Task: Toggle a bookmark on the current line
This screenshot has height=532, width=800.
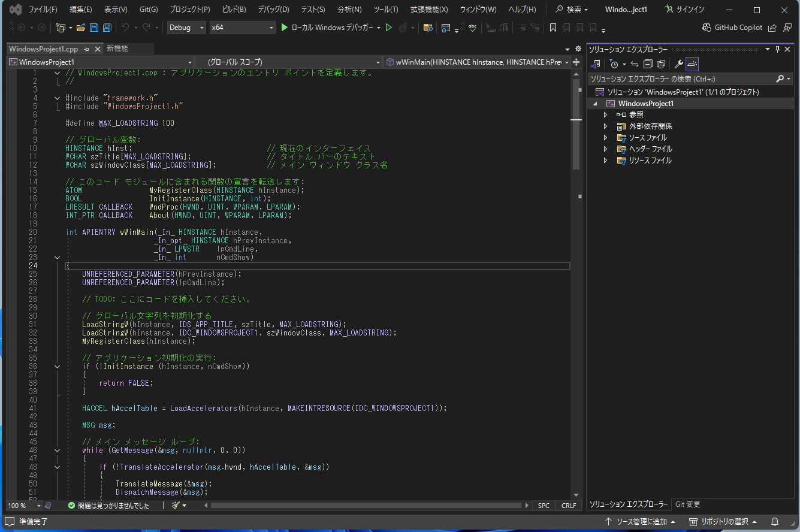Action: pyautogui.click(x=553, y=28)
